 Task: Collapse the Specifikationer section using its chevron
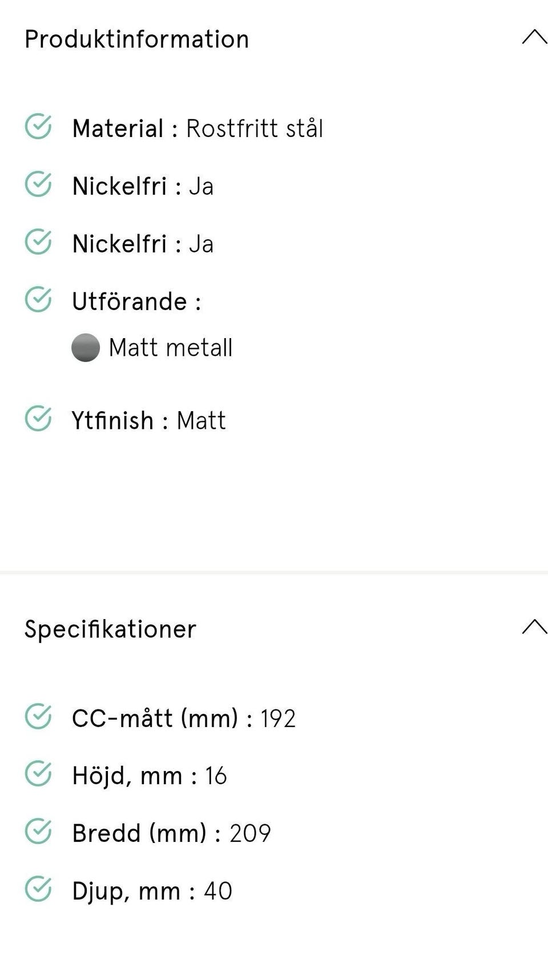coord(534,627)
